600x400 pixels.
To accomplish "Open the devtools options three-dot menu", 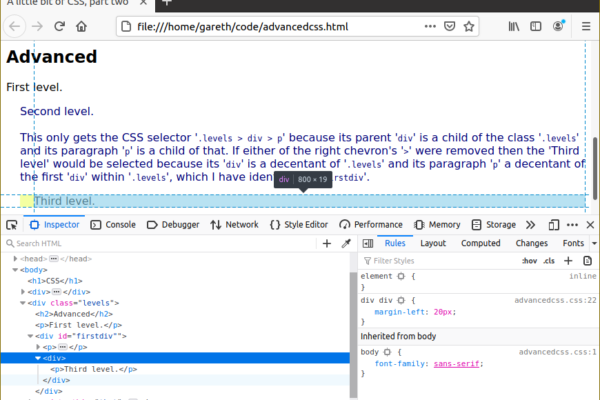I will [572, 225].
